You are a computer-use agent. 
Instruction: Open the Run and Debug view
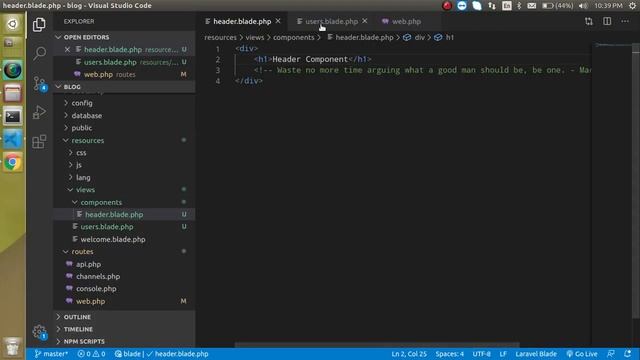(x=39, y=113)
